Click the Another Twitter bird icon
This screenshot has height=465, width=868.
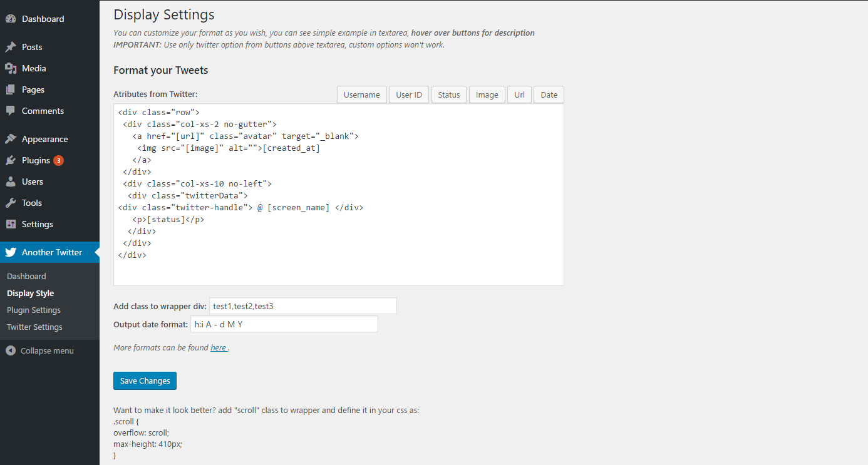11,252
